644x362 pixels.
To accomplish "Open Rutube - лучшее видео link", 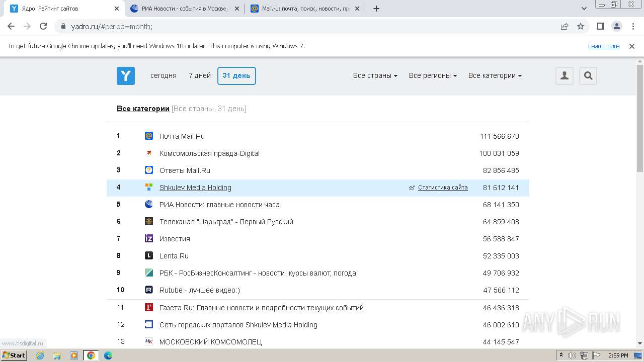I will tap(200, 290).
